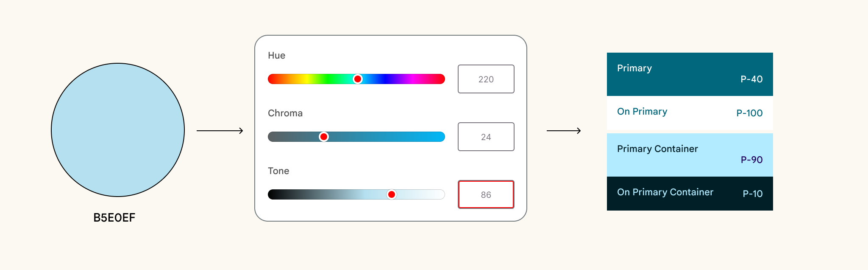The width and height of the screenshot is (868, 270).
Task: Click the Chroma heading label
Action: (285, 113)
